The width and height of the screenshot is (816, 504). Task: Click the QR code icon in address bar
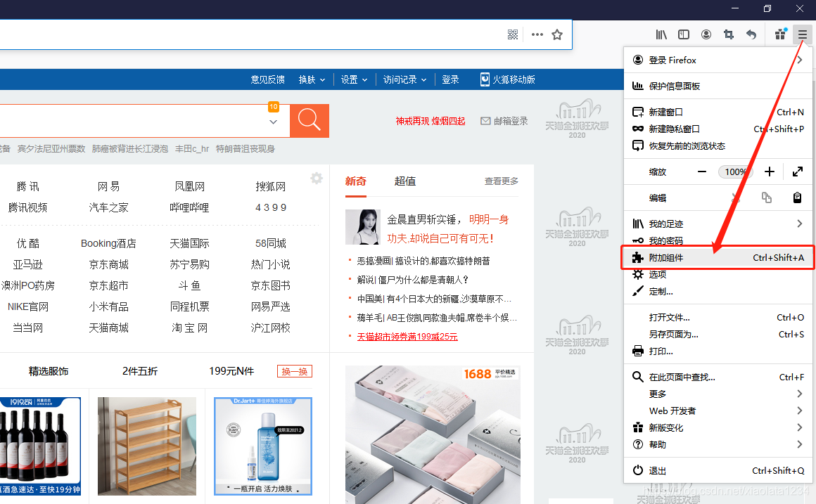(x=513, y=35)
